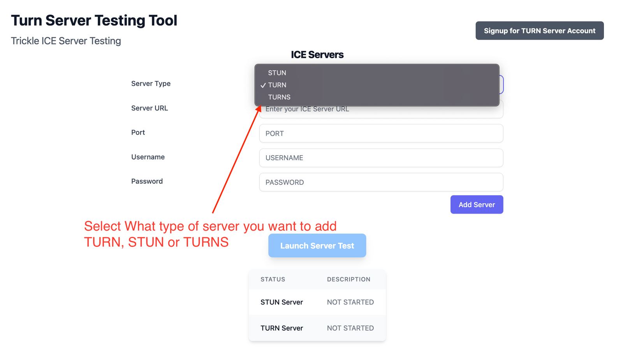Click the Trickle ICE Server Testing subtitle
This screenshot has width=623, height=364.
click(66, 40)
